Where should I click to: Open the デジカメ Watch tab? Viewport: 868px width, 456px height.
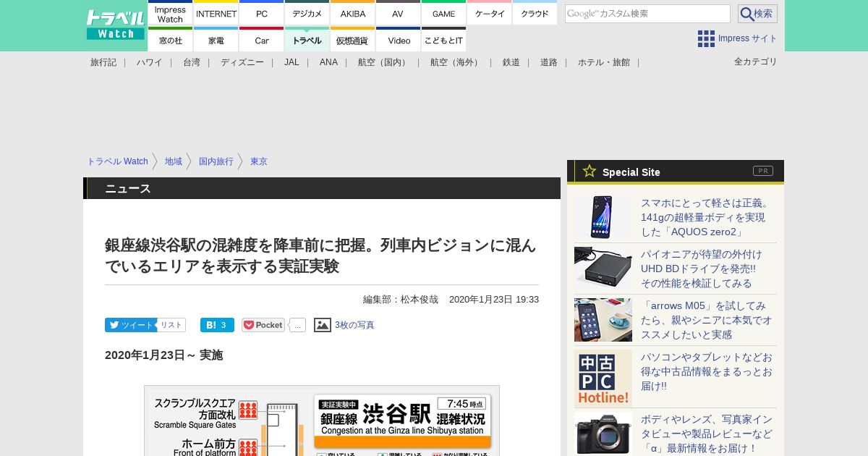(x=307, y=14)
